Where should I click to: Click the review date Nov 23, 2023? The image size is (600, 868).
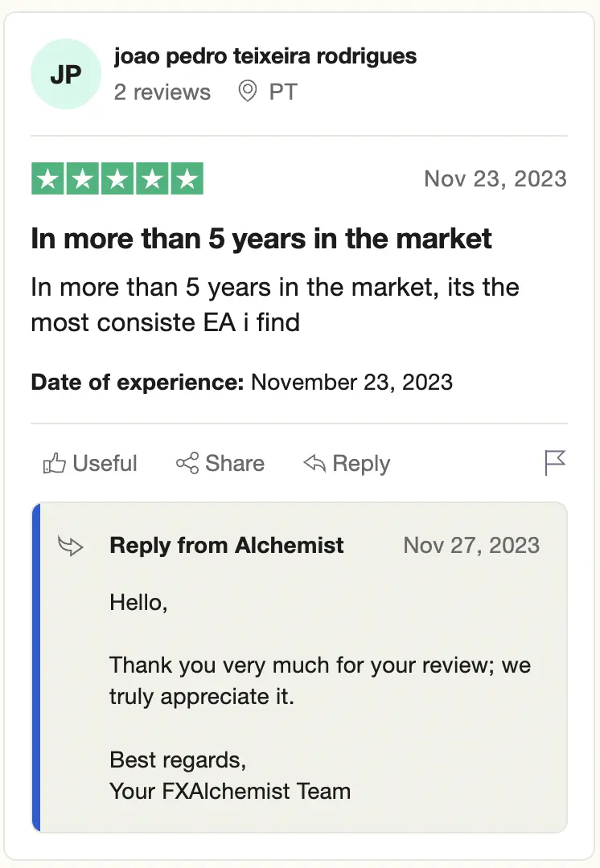tap(495, 178)
